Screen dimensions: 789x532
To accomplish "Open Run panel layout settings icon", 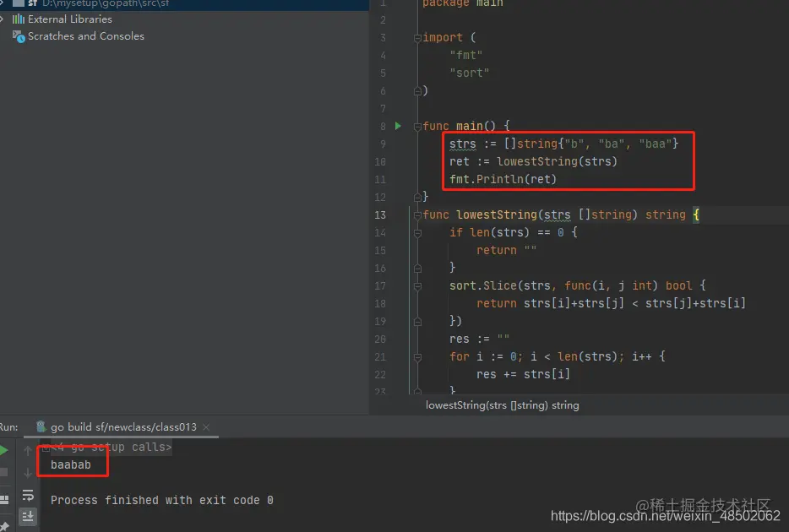I will coord(4,499).
